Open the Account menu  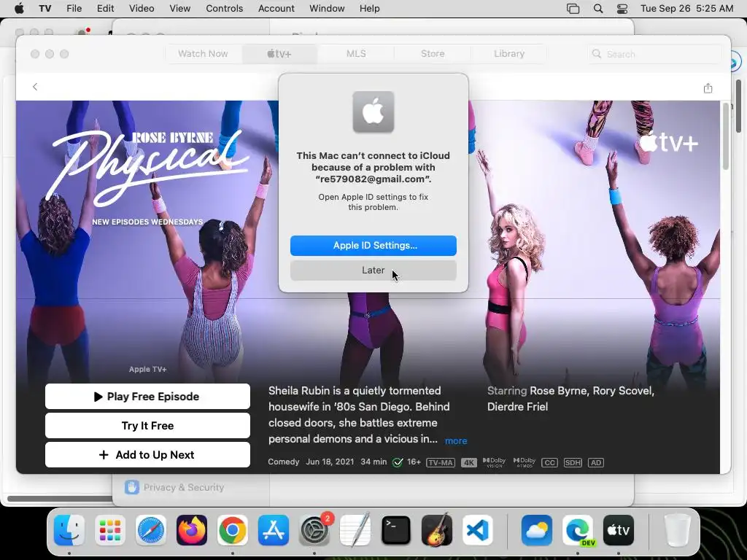pyautogui.click(x=276, y=9)
